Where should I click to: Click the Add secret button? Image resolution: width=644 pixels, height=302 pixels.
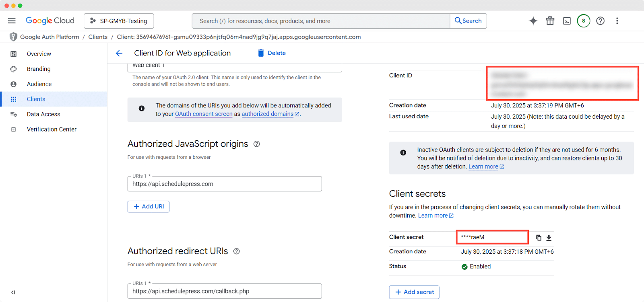tap(414, 292)
